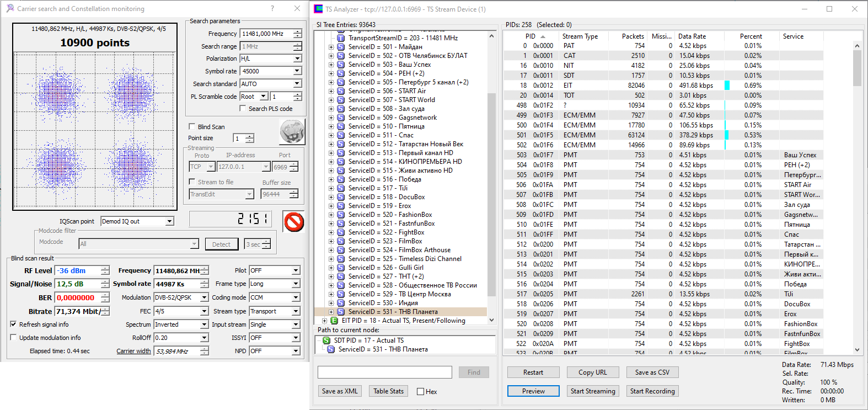Viewport: 868px width, 410px height.
Task: Click the Frequency 11481,000 MHz field
Action: 267,34
